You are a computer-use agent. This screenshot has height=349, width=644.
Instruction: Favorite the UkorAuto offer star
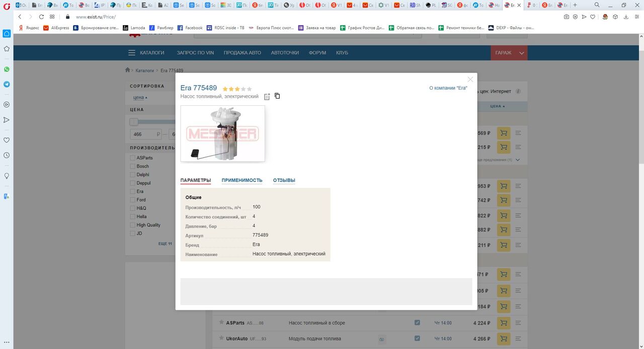coord(221,338)
